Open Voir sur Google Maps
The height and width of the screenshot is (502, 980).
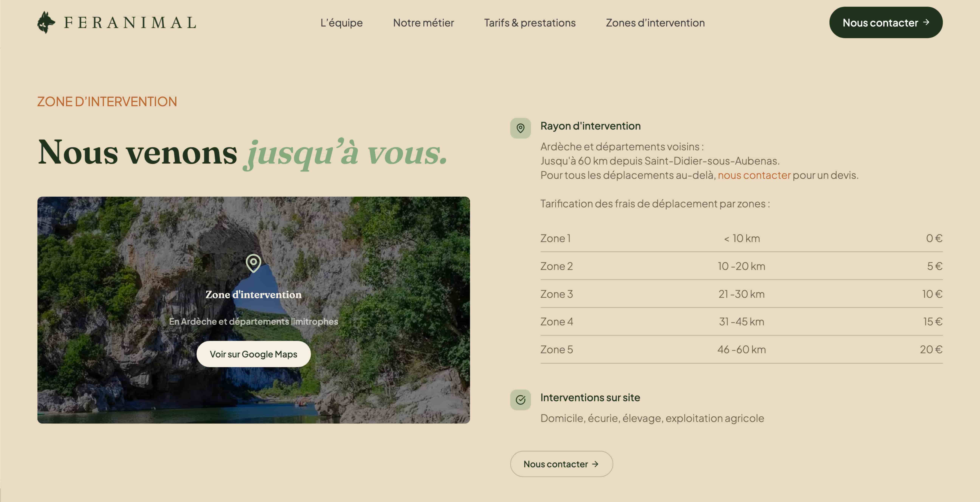(253, 354)
